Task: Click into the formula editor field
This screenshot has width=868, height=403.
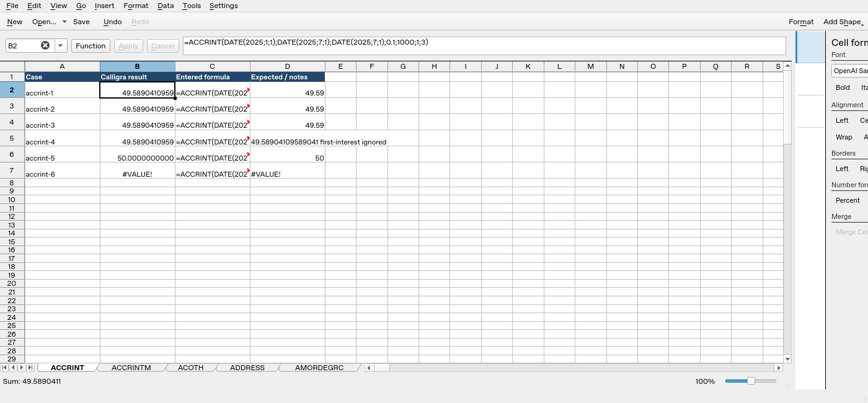Action: (x=484, y=45)
